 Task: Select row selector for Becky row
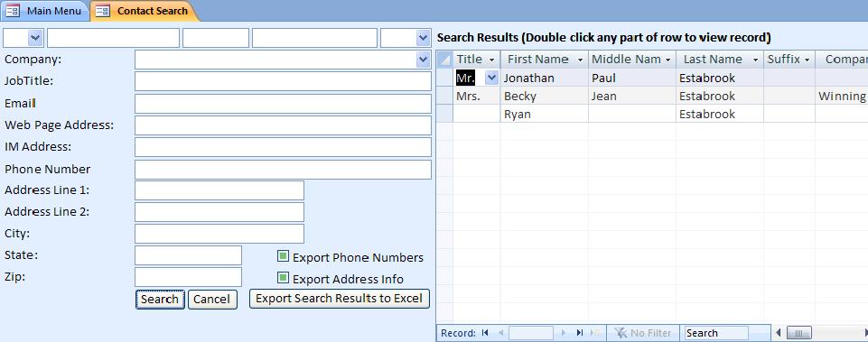pyautogui.click(x=444, y=97)
